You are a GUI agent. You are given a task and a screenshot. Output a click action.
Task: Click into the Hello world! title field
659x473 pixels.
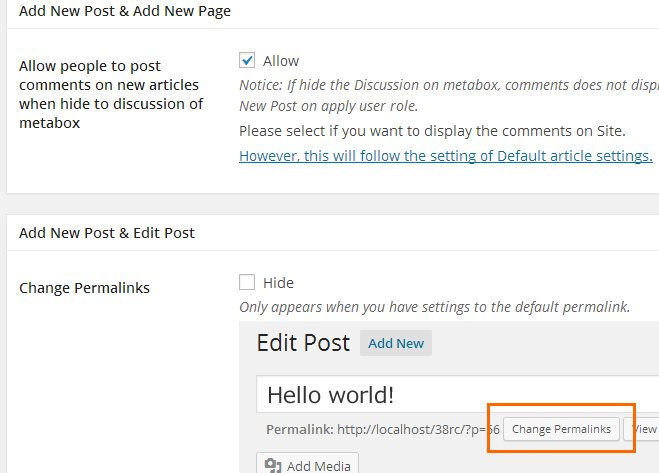[450, 393]
